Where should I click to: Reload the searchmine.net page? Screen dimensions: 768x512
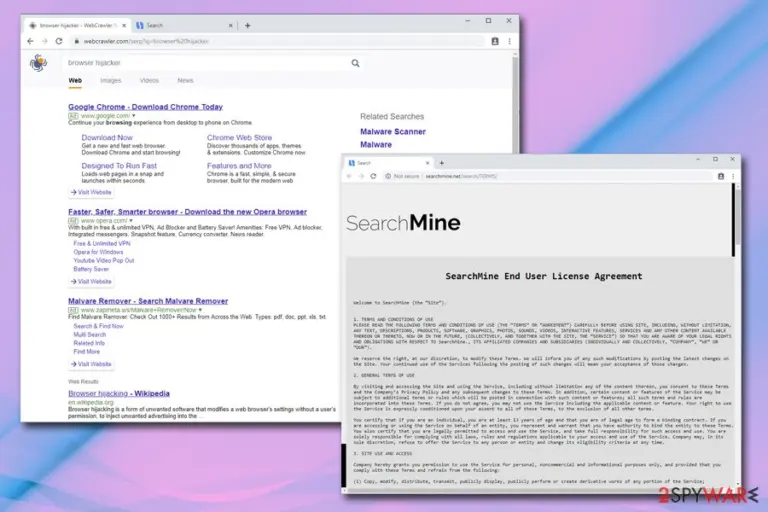373,176
